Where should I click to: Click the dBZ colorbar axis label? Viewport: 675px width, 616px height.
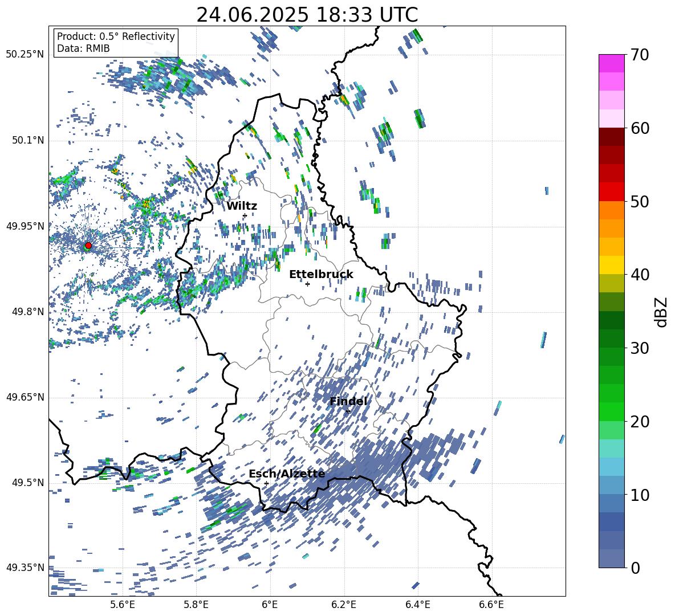coord(662,312)
